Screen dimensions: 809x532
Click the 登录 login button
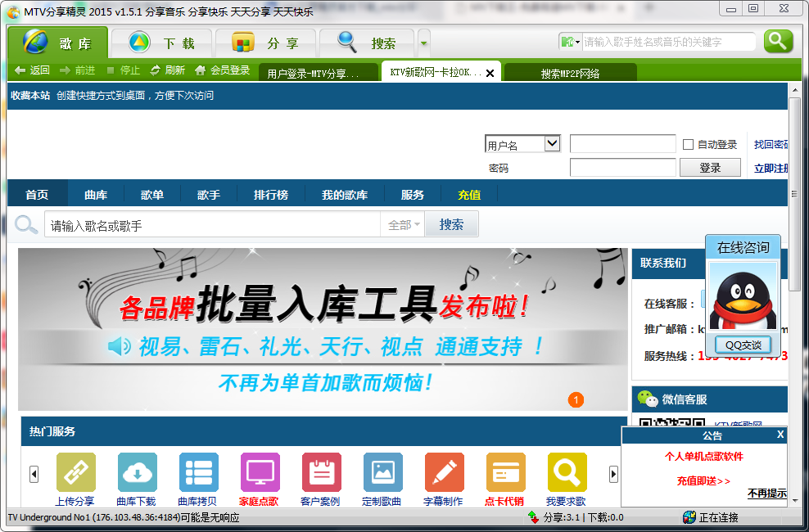click(x=710, y=168)
